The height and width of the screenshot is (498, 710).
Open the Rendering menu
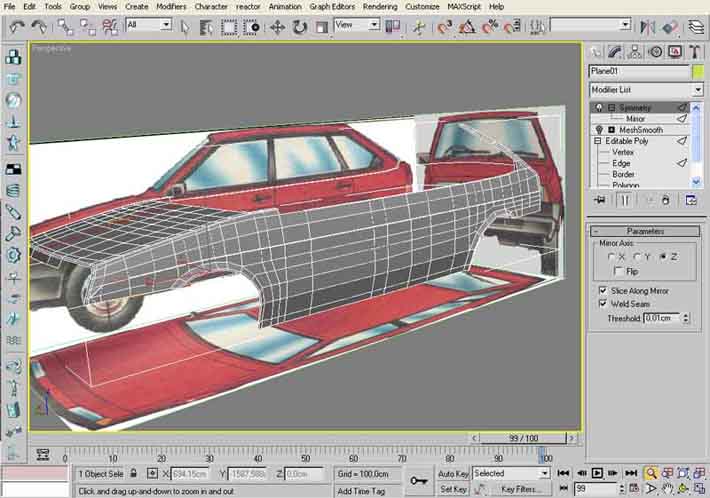click(379, 6)
